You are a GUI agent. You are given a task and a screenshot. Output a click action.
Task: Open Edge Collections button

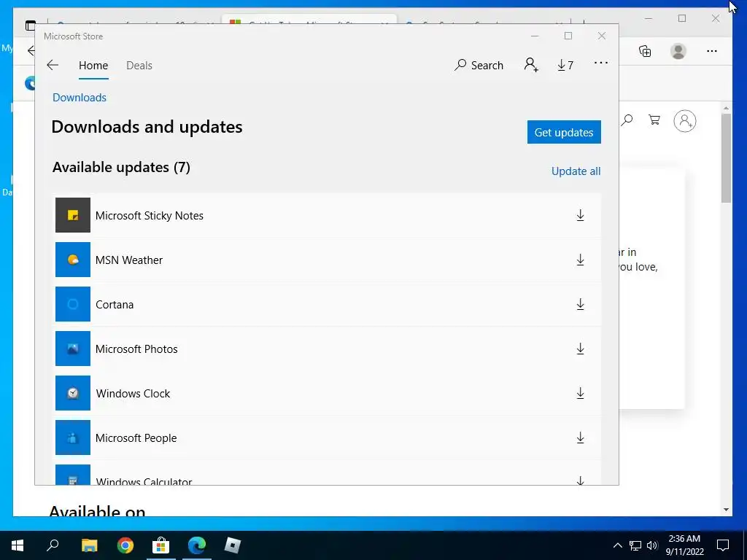(x=645, y=51)
